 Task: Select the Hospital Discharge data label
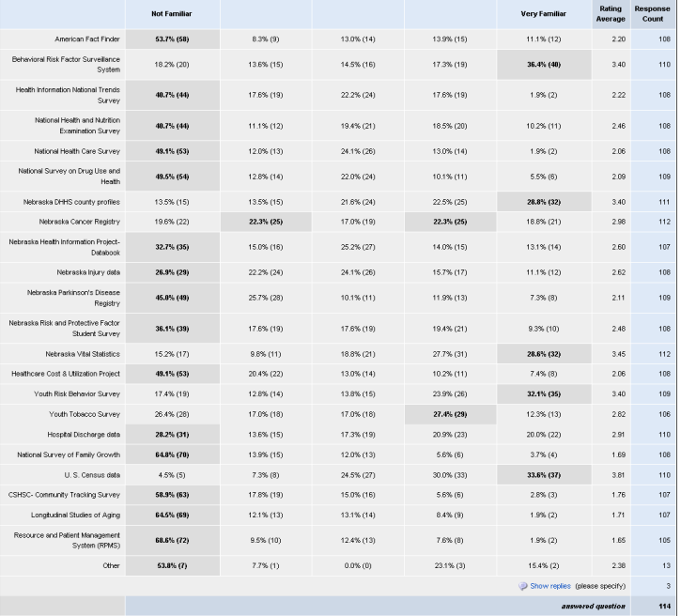(84, 435)
